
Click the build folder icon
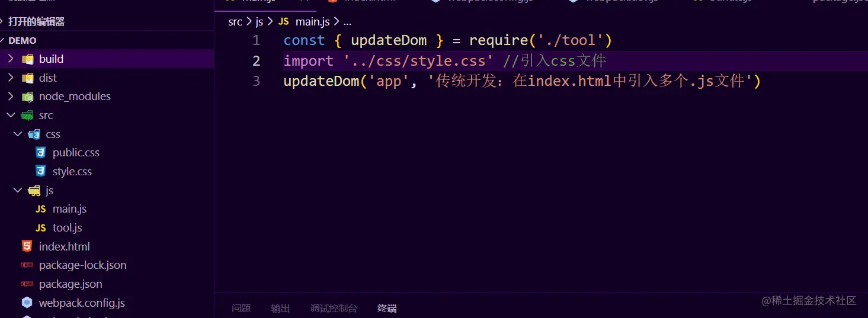coord(27,59)
